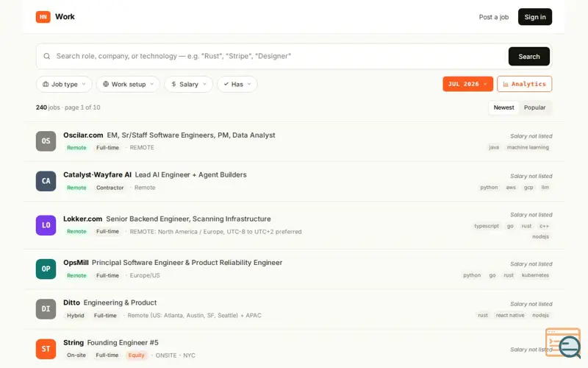Screen dimensions: 588x368
Task: Click the magnifier icon in search bar
Action: pyautogui.click(x=47, y=57)
